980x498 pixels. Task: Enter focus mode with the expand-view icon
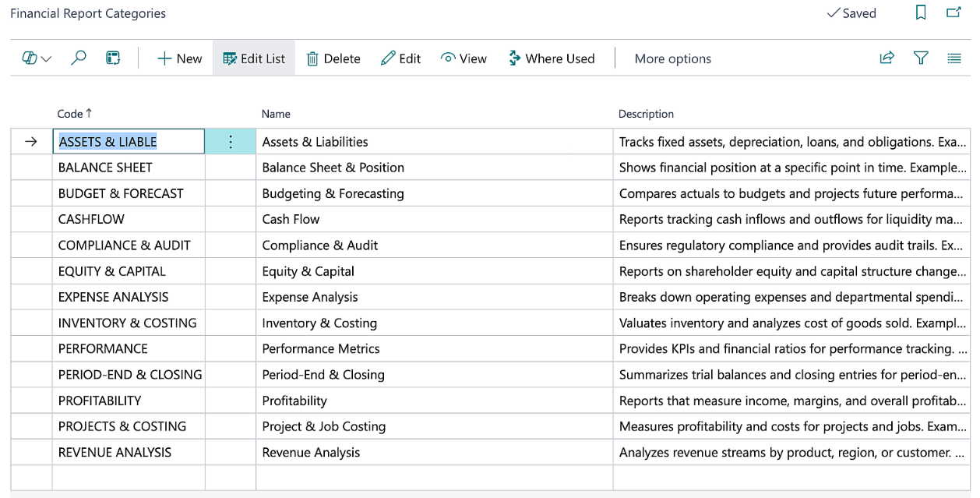pos(113,58)
